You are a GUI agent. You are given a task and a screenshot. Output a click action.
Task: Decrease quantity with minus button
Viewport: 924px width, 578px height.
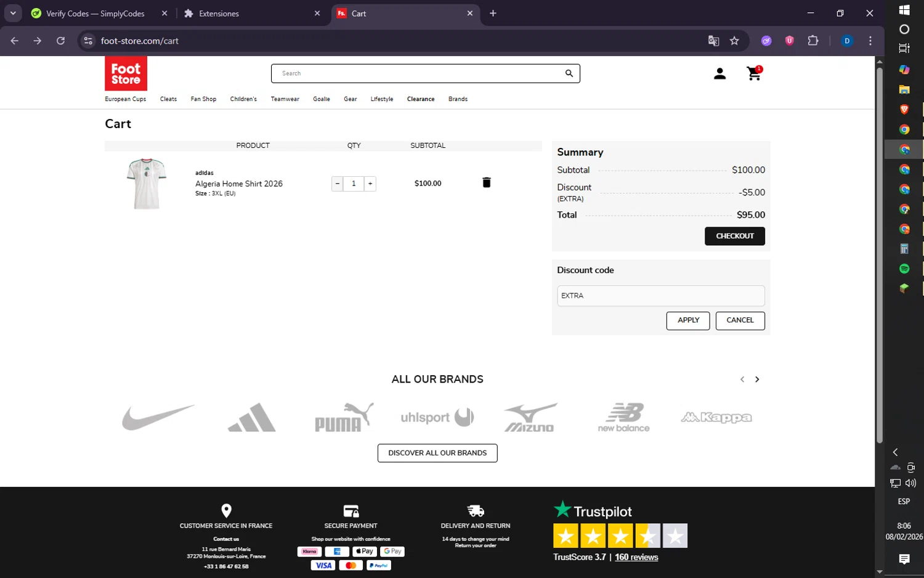click(x=338, y=184)
